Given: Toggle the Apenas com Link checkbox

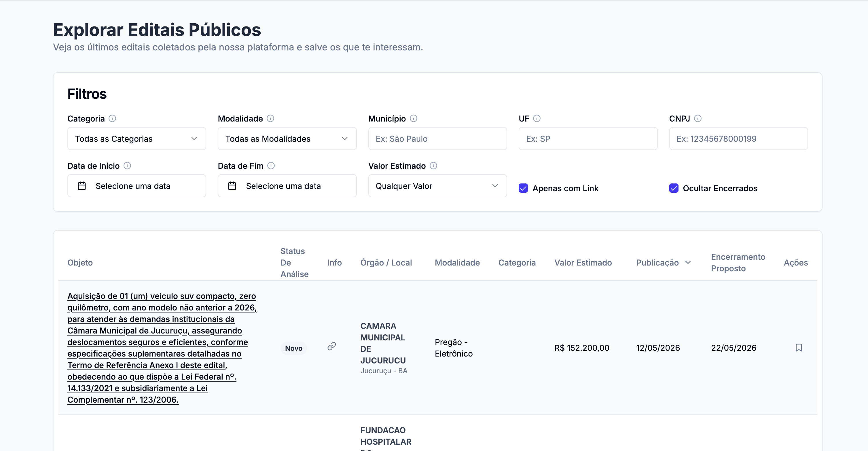Looking at the screenshot, I should [x=523, y=188].
